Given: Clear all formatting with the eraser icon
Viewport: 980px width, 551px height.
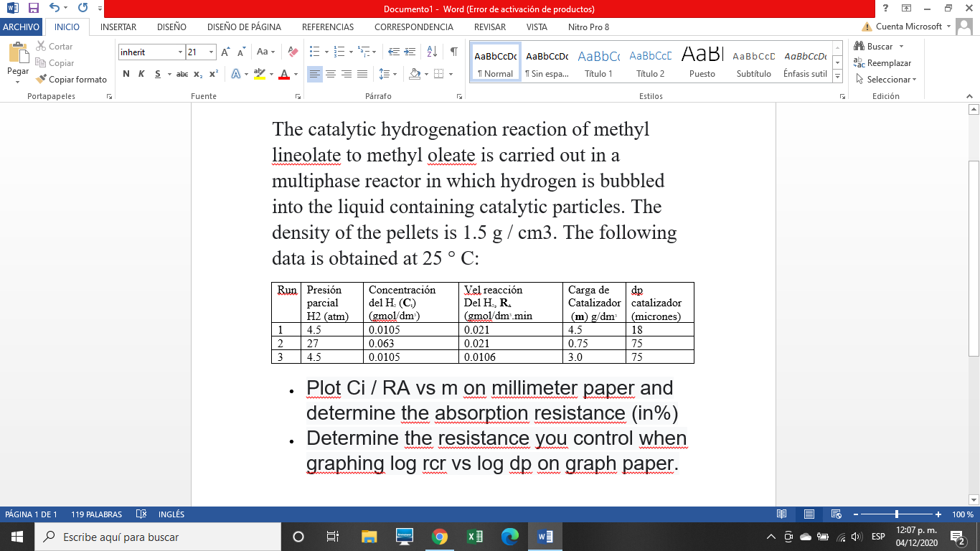Looking at the screenshot, I should pos(293,52).
